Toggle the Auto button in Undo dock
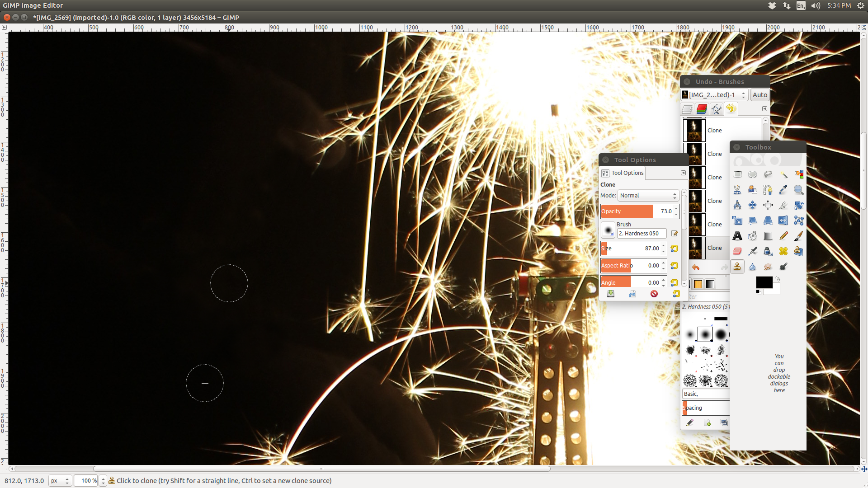Screen dimensions: 868x488 click(x=759, y=95)
